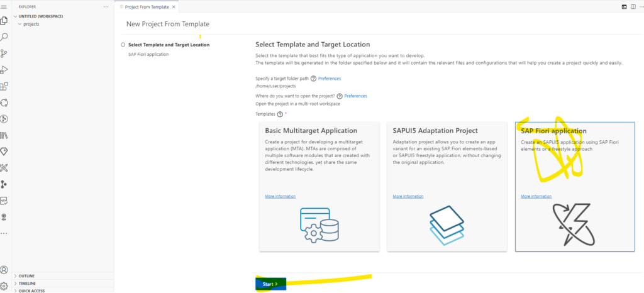Click the stacked layers illustration on Adaptation card
Image resolution: width=644 pixels, height=293 pixels.
[x=447, y=225]
